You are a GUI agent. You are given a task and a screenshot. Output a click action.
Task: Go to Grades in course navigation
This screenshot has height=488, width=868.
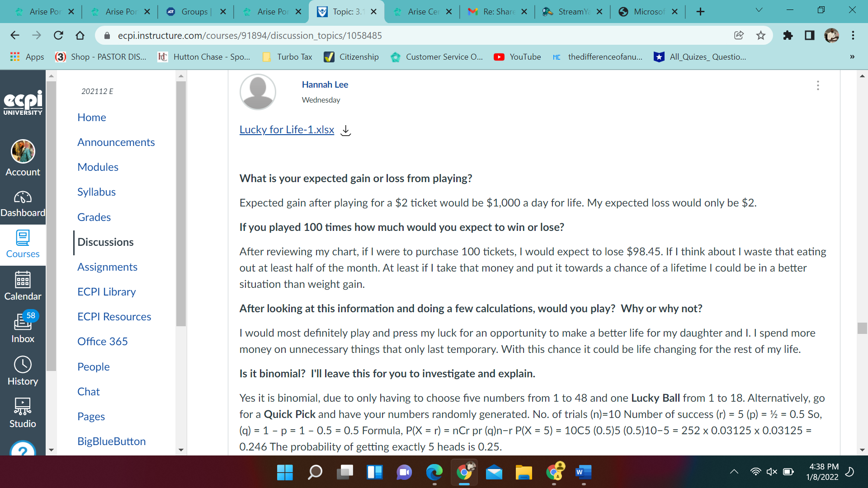tap(94, 217)
